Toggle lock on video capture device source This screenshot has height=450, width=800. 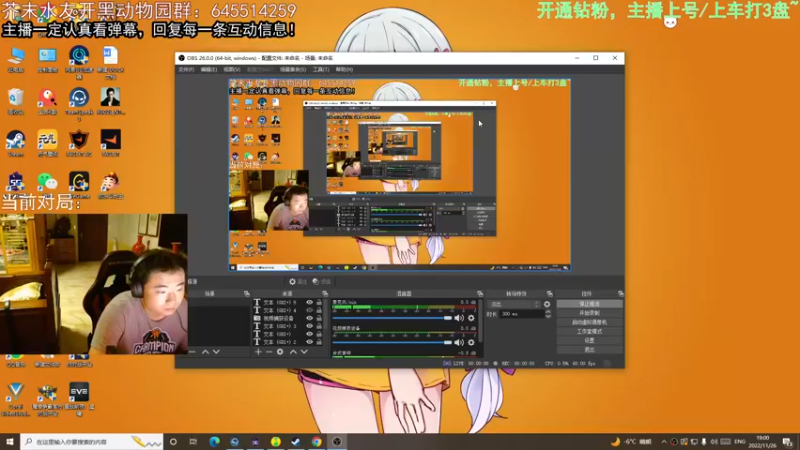click(x=319, y=318)
